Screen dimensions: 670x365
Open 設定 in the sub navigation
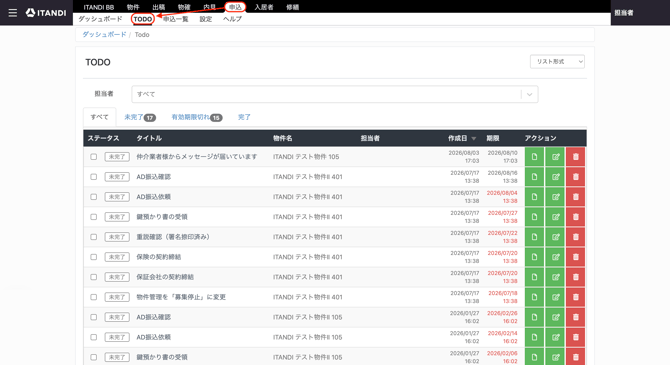(206, 19)
